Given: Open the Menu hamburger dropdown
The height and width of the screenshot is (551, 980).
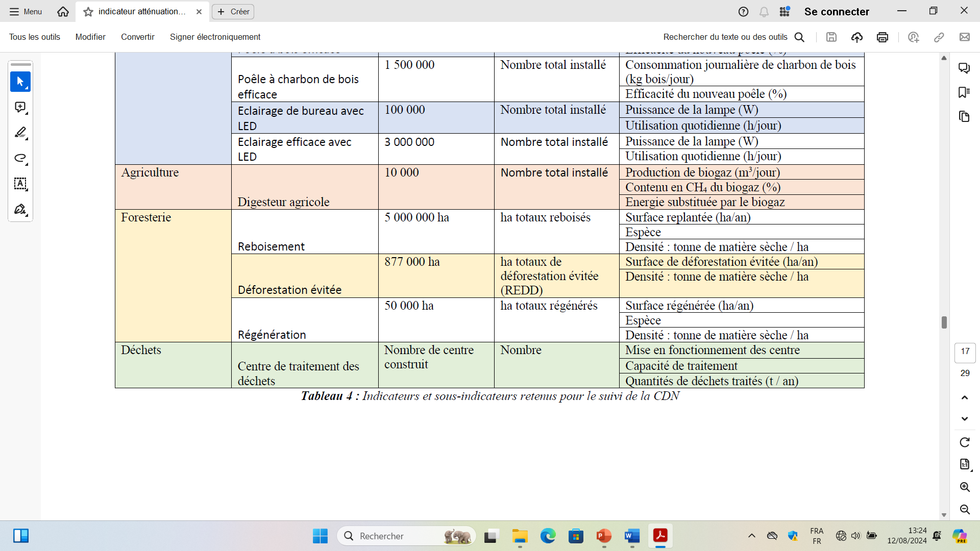Looking at the screenshot, I should [x=26, y=11].
